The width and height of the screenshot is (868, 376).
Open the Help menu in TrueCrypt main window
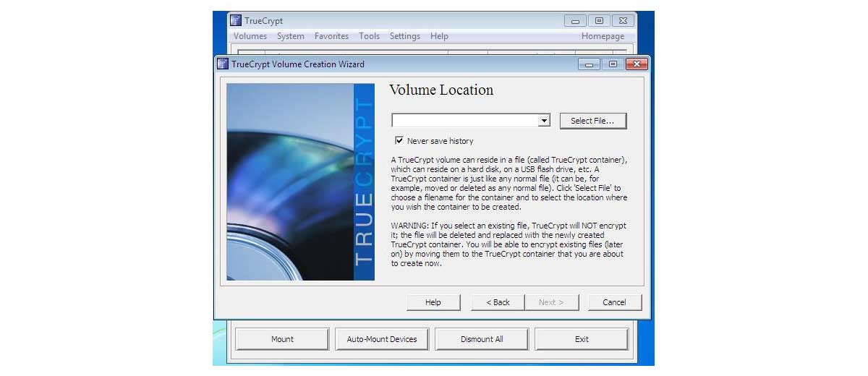click(x=439, y=36)
